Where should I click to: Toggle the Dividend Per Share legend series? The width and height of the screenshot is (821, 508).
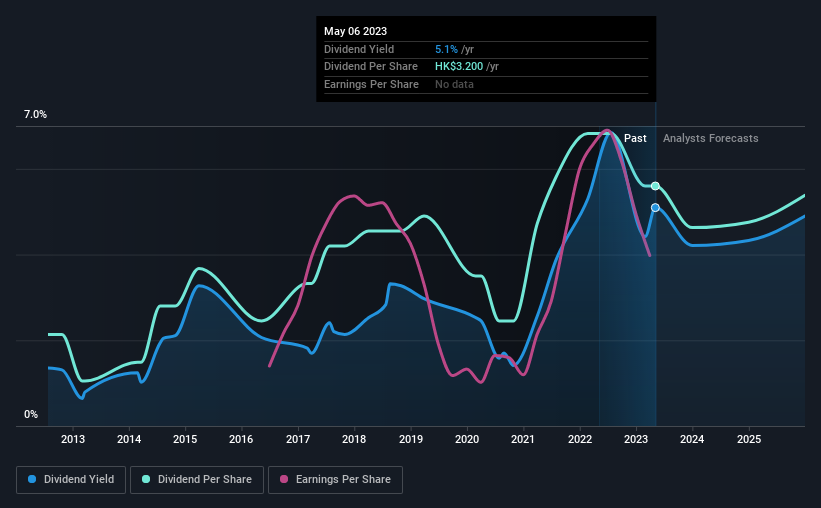(197, 480)
